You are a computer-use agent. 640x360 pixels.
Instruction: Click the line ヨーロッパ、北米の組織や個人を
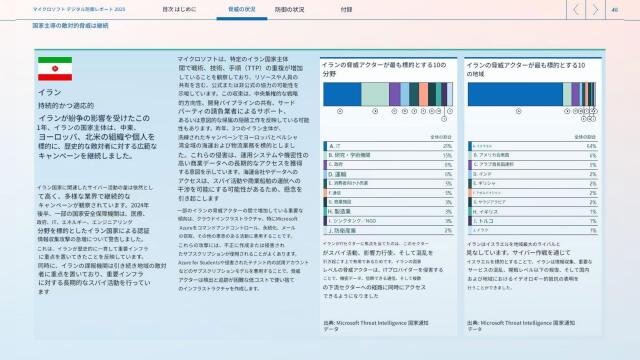click(97, 137)
